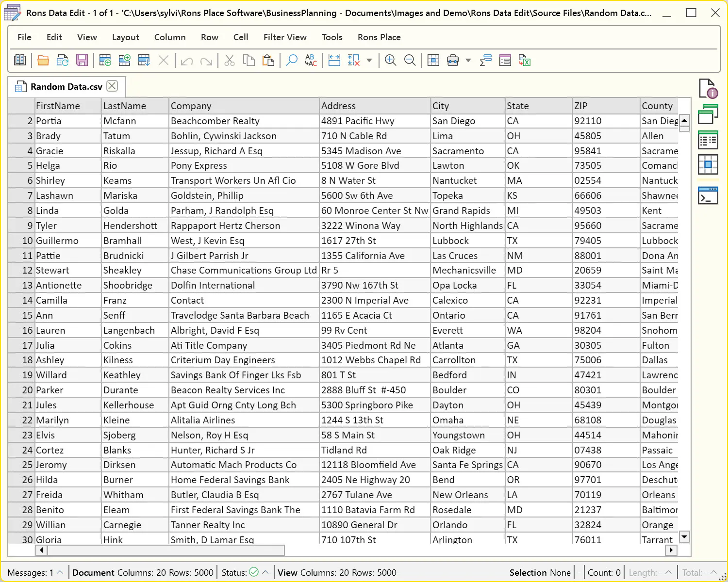Open the Edit menu
The height and width of the screenshot is (582, 728).
[54, 37]
